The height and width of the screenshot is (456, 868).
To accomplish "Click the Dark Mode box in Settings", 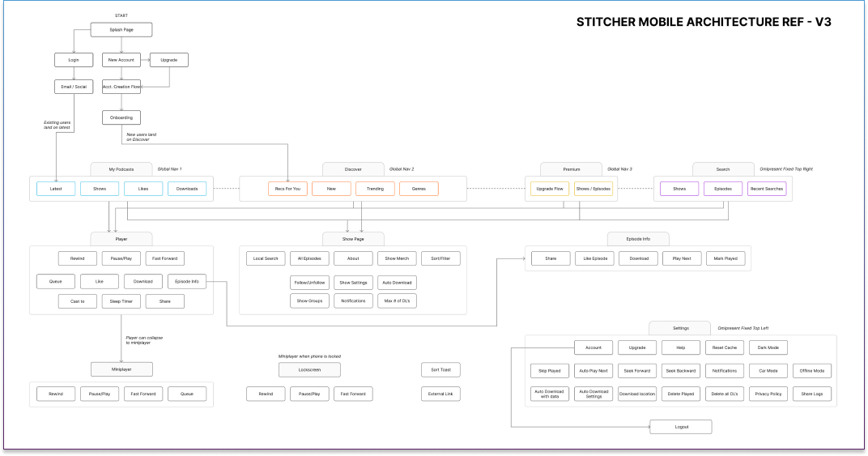I will coord(766,347).
